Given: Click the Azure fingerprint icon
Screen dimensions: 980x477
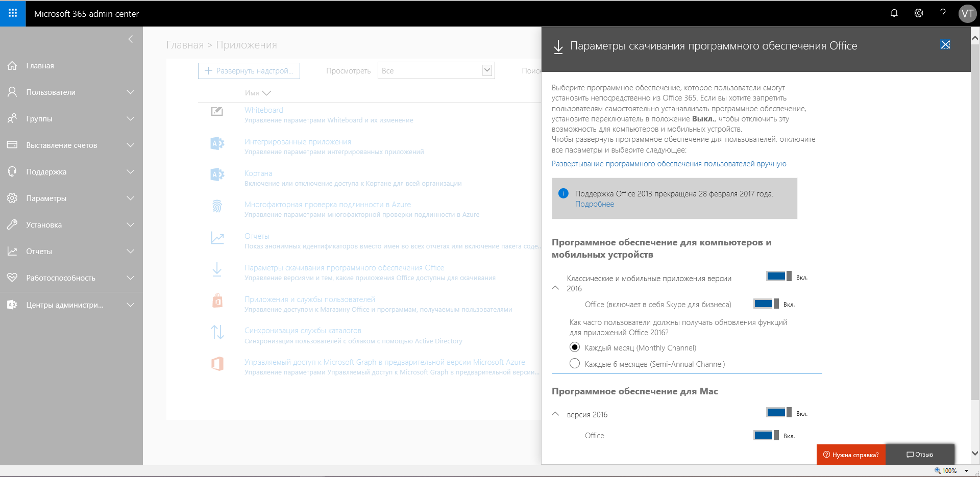Looking at the screenshot, I should coord(217,206).
